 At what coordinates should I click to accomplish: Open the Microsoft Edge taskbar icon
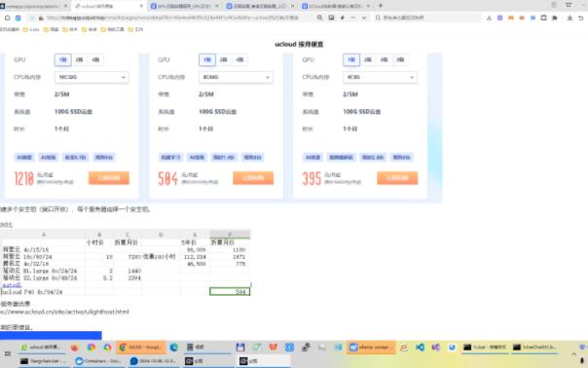(x=174, y=348)
